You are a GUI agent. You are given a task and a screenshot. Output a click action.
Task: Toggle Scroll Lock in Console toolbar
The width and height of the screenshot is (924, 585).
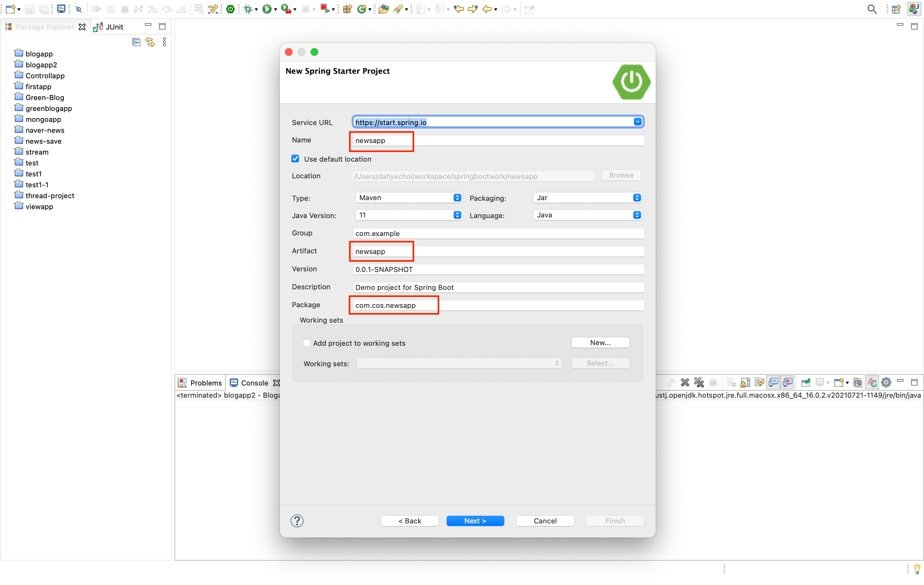click(x=745, y=382)
